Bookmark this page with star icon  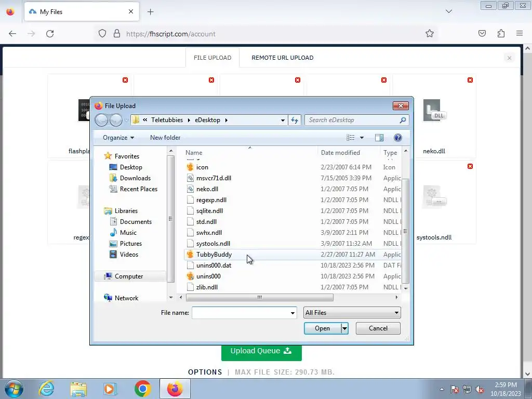(x=430, y=34)
